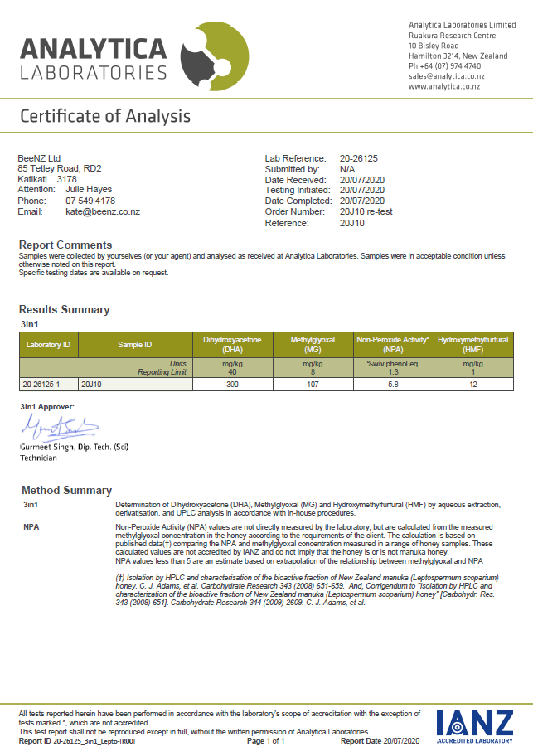Select the 10 Bisley Road address line
The width and height of the screenshot is (533, 756).
[434, 46]
